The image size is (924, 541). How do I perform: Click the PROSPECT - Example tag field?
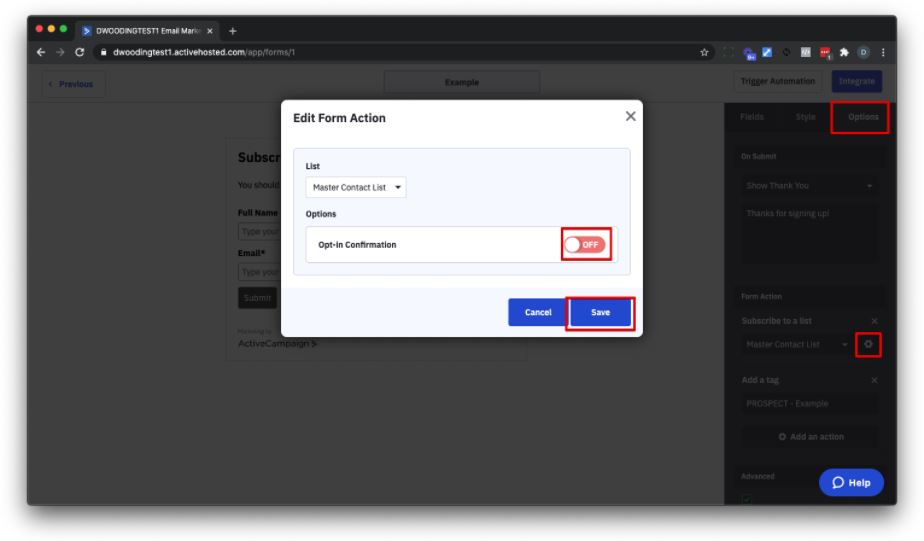tap(810, 404)
